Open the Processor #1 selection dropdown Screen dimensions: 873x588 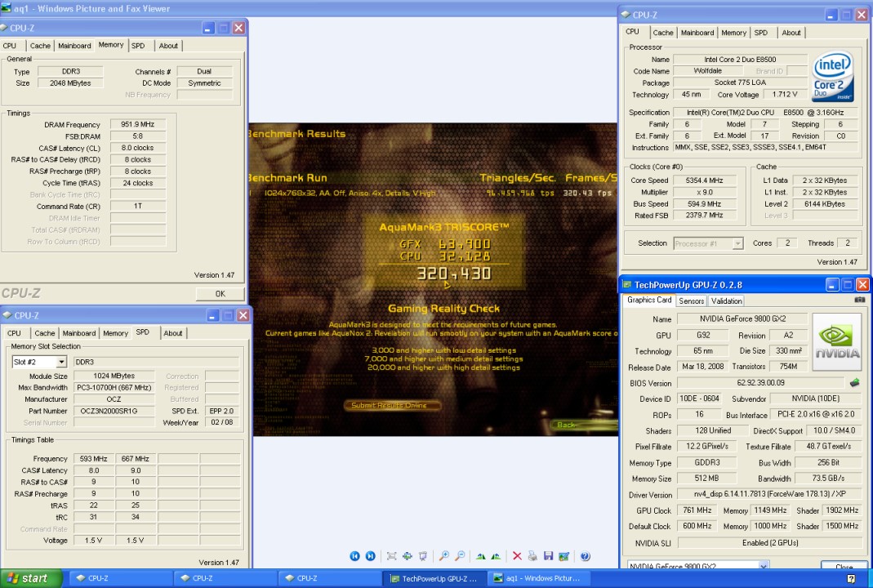click(737, 243)
